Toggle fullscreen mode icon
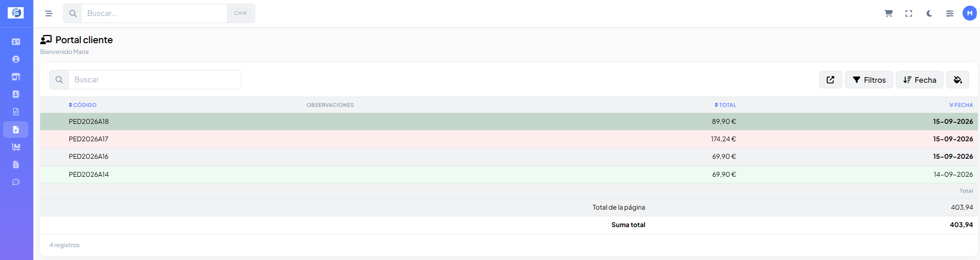The width and height of the screenshot is (980, 260). tap(909, 13)
